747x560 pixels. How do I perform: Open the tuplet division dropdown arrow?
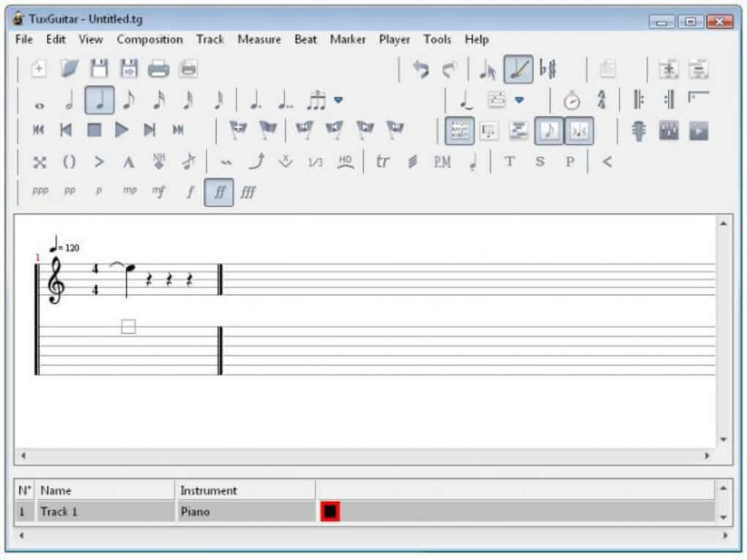pos(338,100)
